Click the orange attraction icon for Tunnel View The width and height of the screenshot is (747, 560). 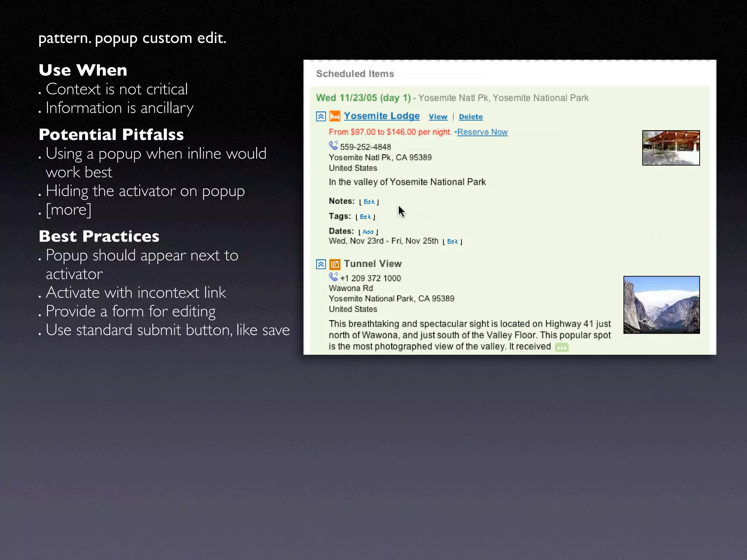334,264
